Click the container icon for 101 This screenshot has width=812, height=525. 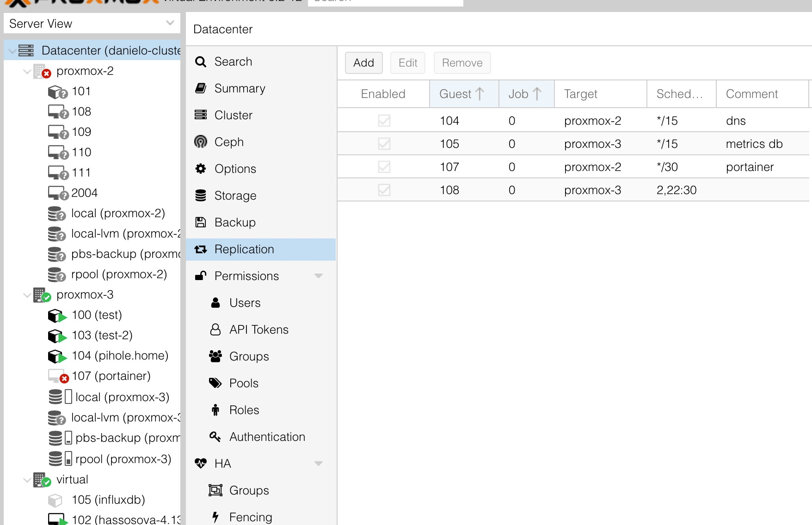click(58, 92)
